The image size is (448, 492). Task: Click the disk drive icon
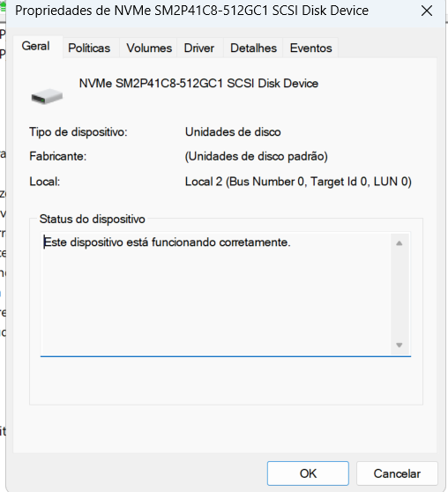pyautogui.click(x=47, y=96)
